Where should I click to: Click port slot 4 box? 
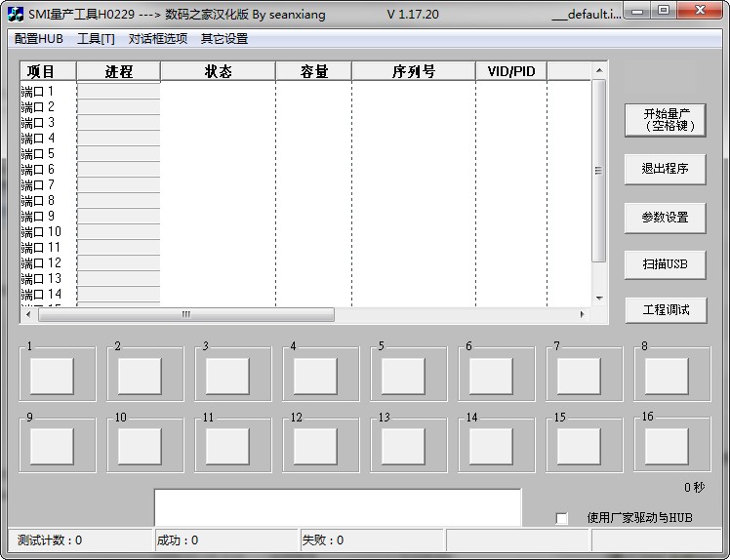[315, 376]
